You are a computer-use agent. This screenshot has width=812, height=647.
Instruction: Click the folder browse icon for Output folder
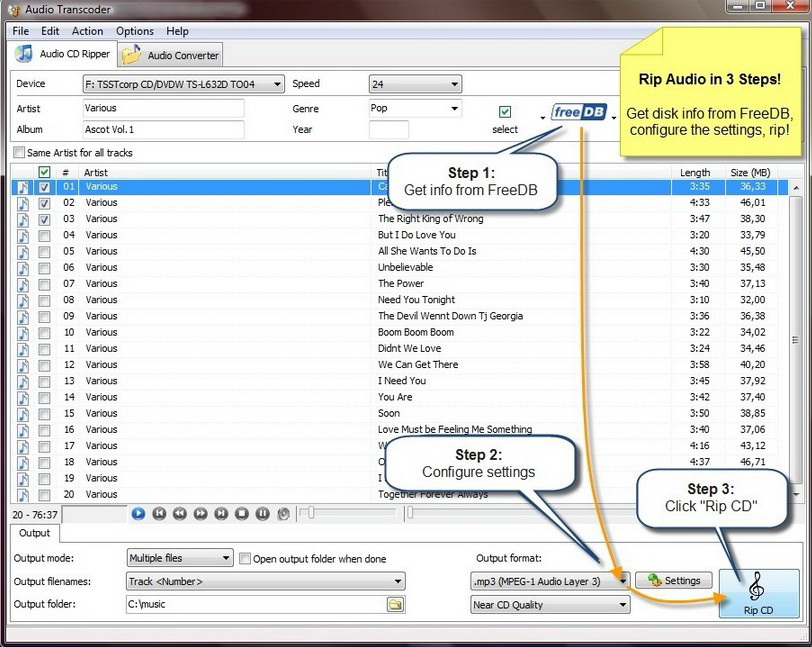[x=396, y=604]
